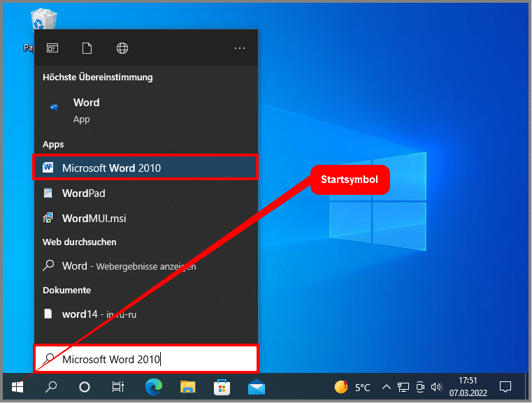The height and width of the screenshot is (403, 532).
Task: Launch Microsoft Edge from taskbar
Action: (154, 386)
